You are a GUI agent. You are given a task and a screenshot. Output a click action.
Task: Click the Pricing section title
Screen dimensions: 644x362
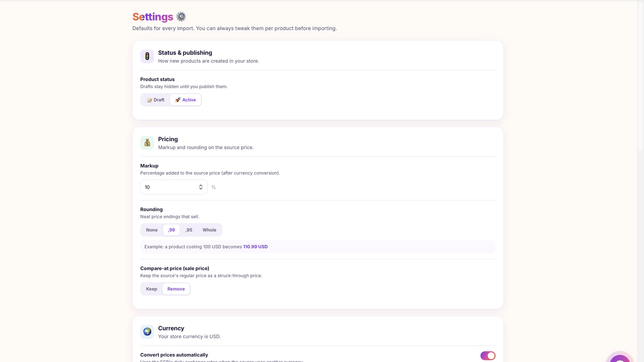[168, 139]
